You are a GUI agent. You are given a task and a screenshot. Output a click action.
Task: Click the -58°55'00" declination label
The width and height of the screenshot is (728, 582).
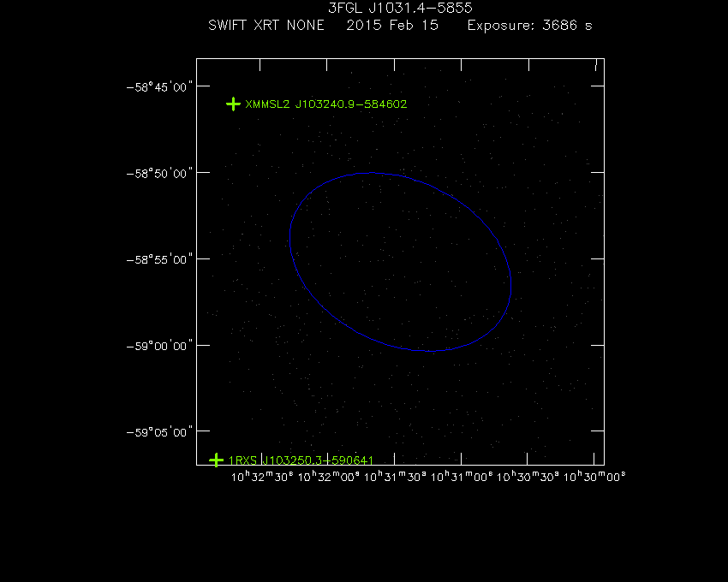coord(159,259)
